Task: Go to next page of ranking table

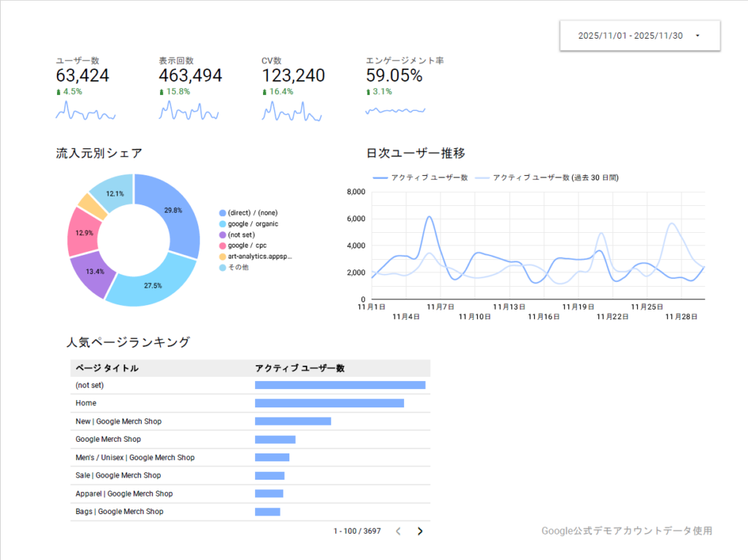Action: coord(420,531)
